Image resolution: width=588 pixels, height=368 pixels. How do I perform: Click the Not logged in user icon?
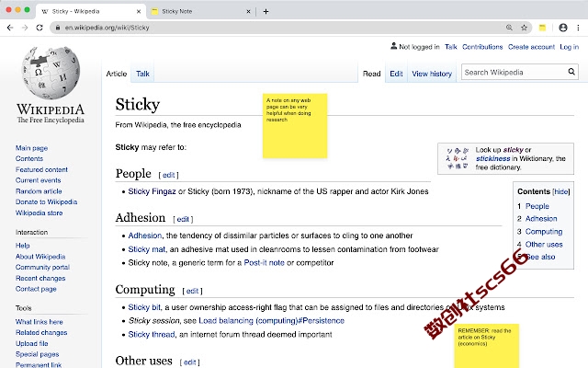[393, 46]
